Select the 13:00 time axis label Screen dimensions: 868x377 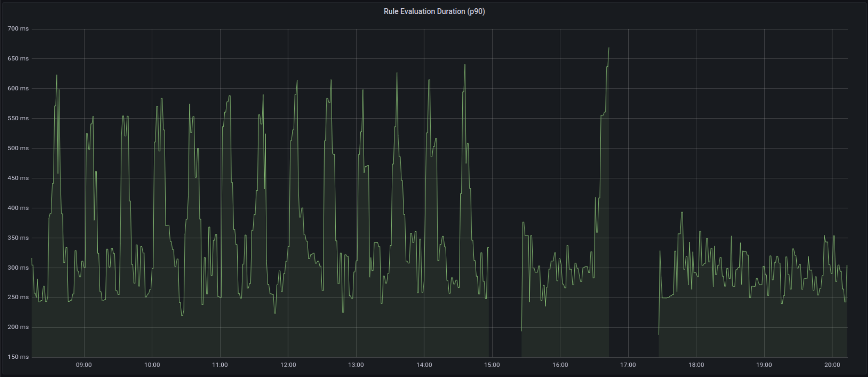[x=356, y=365]
